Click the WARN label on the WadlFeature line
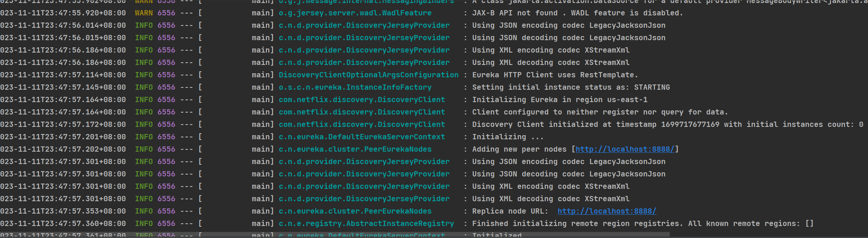Image resolution: width=868 pixels, height=238 pixels. point(144,13)
